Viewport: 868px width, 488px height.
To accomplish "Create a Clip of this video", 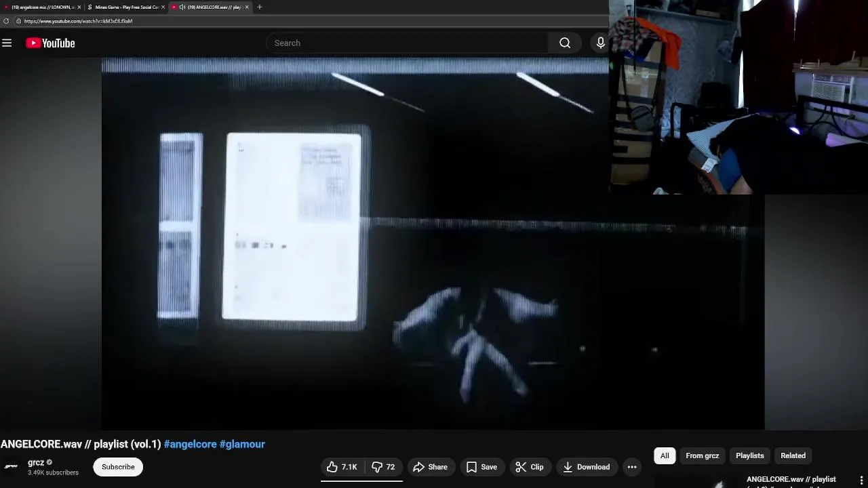I will click(x=530, y=467).
